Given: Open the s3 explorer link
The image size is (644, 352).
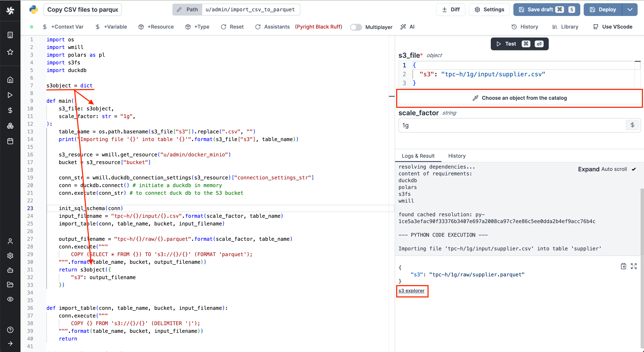Looking at the screenshot, I should click(x=412, y=291).
